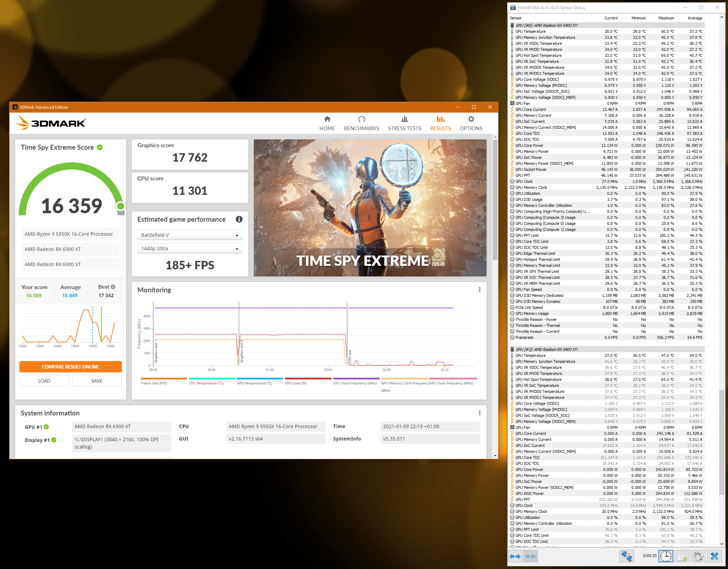Open the System information three-dot menu
Viewport: 728px width, 569px height.
(x=479, y=413)
